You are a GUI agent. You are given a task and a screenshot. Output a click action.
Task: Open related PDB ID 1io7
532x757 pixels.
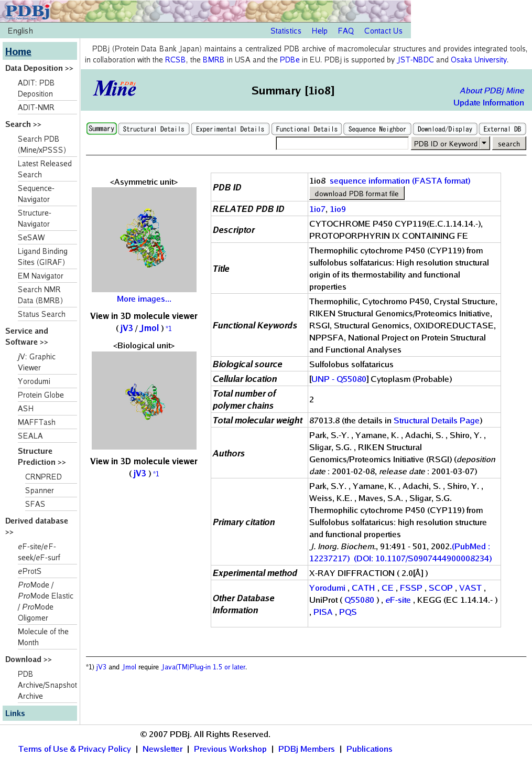tap(317, 209)
